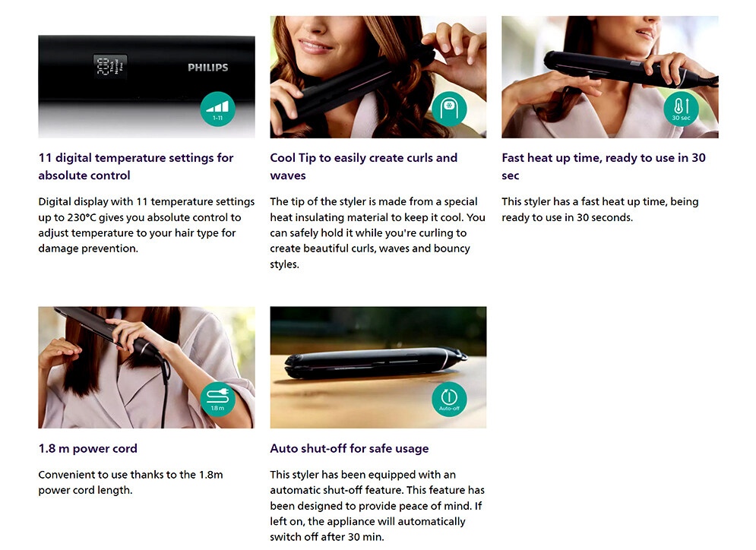Click the Fast heat up time heading

(x=603, y=166)
